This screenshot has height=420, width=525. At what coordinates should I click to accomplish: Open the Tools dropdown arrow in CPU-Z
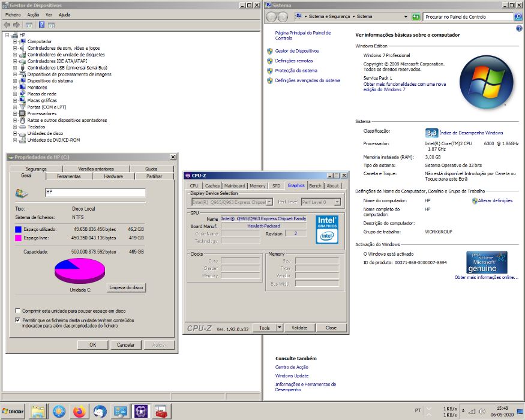coord(280,328)
